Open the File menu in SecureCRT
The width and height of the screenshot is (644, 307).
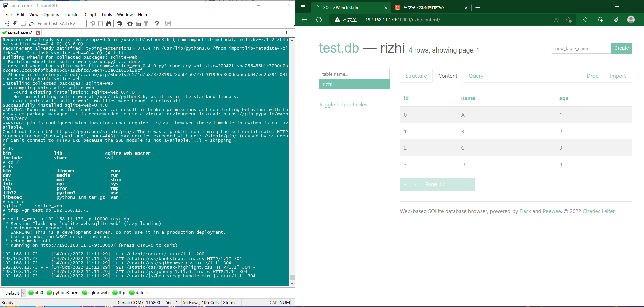pos(9,15)
